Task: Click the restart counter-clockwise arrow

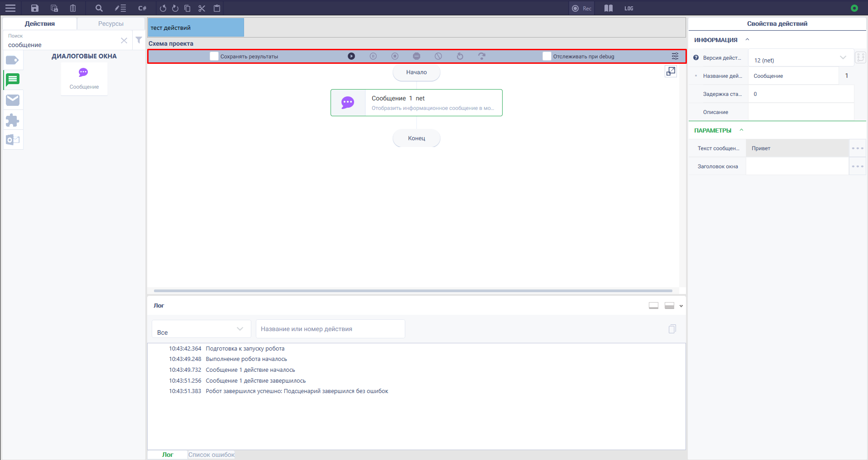Action: [460, 56]
